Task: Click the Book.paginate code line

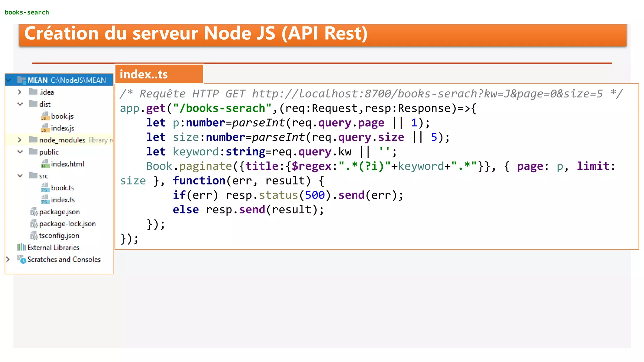Action: [381, 166]
